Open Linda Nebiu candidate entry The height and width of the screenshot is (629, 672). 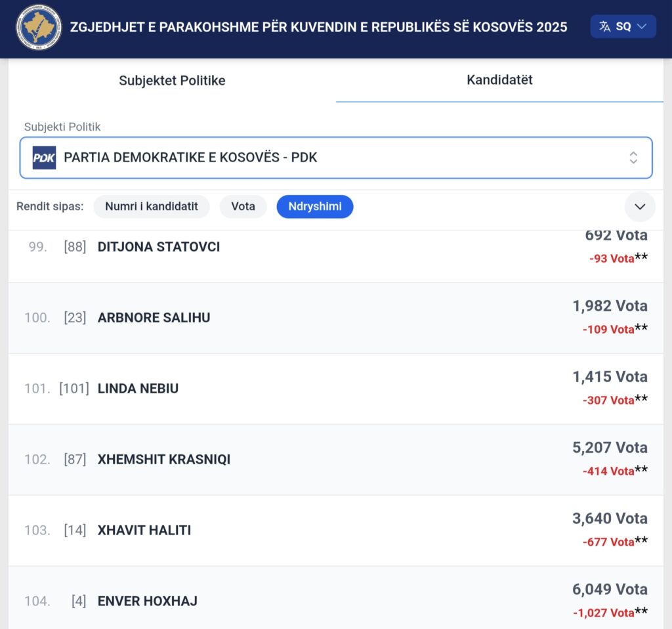138,389
